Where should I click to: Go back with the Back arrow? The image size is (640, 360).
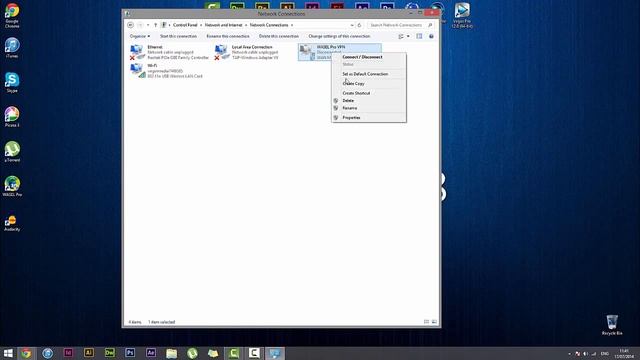pyautogui.click(x=130, y=25)
